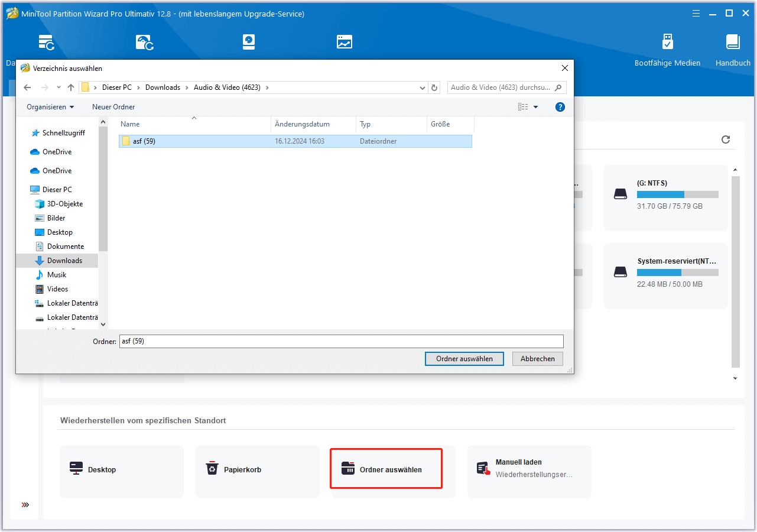The image size is (757, 532).
Task: Open the Handbuch manual icon
Action: (733, 50)
